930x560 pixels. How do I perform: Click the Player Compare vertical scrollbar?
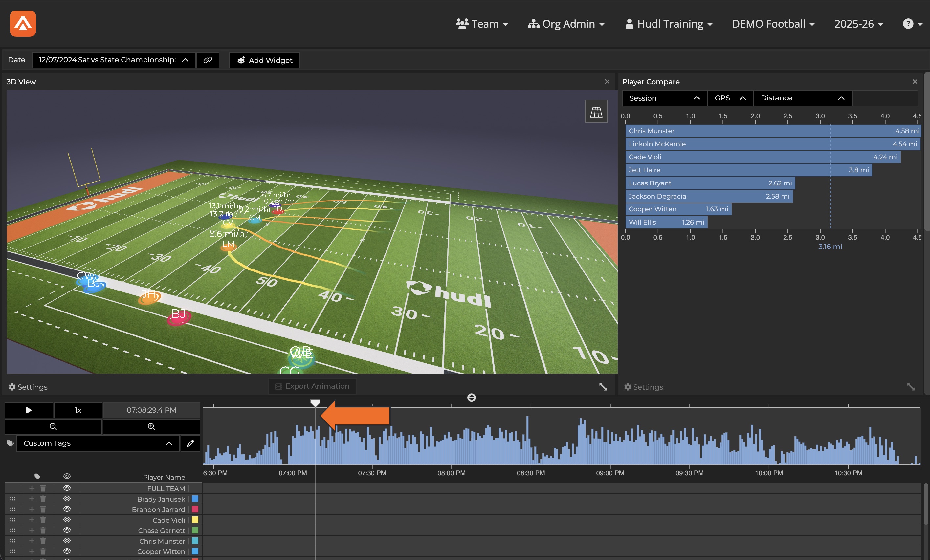[x=926, y=151]
